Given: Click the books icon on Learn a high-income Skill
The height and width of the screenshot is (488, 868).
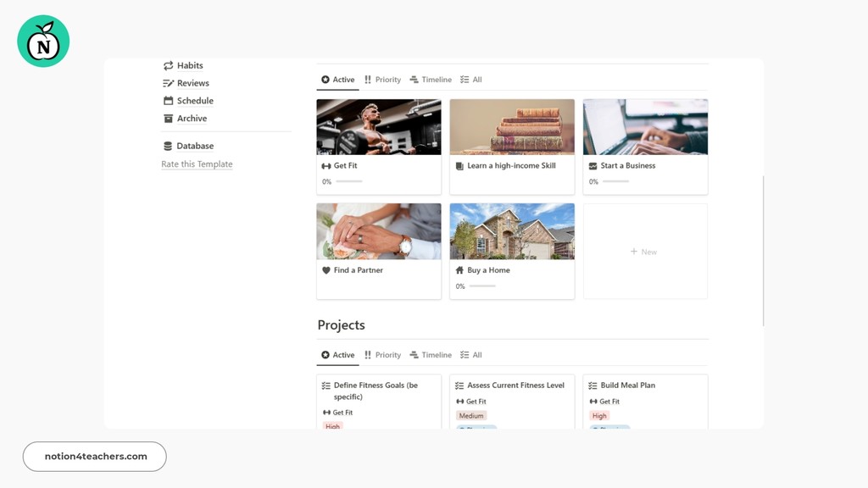Looking at the screenshot, I should [x=460, y=165].
